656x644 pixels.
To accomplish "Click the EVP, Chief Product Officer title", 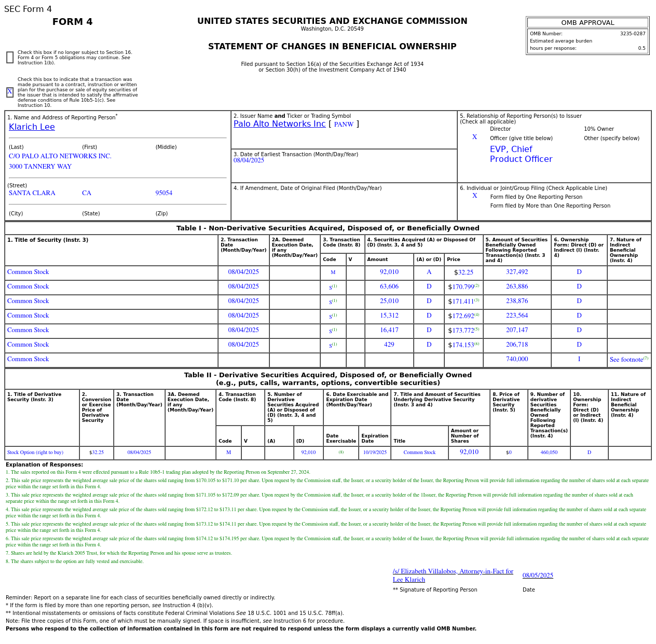I will 521,154.
